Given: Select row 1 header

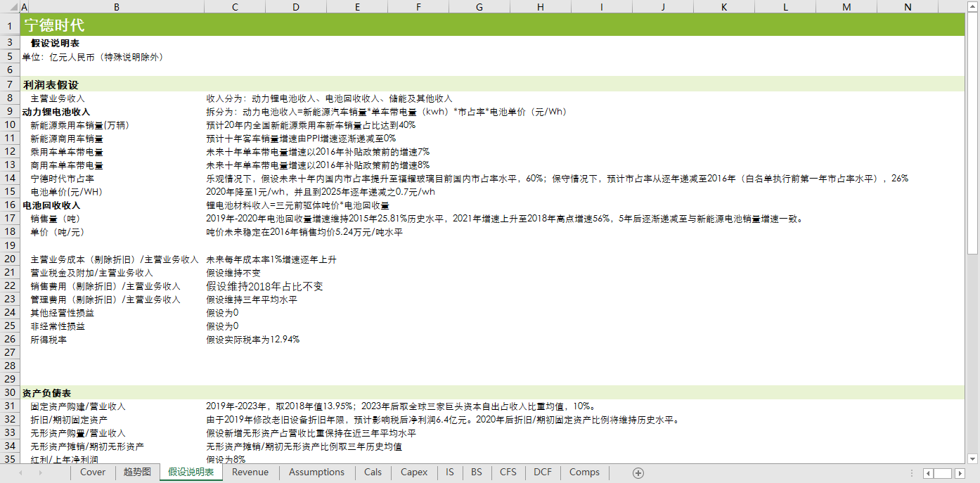Looking at the screenshot, I should point(10,25).
